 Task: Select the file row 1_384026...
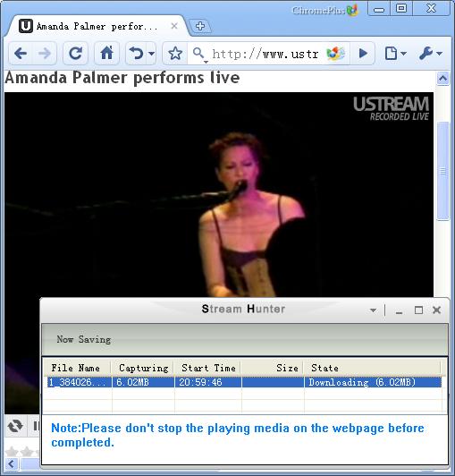coord(245,382)
